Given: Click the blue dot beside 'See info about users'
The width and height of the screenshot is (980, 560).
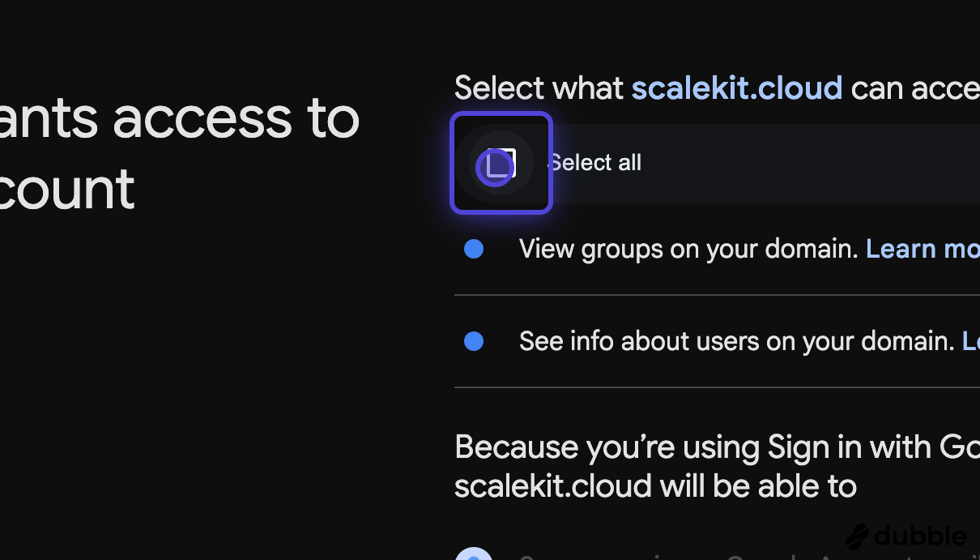Looking at the screenshot, I should pyautogui.click(x=474, y=341).
